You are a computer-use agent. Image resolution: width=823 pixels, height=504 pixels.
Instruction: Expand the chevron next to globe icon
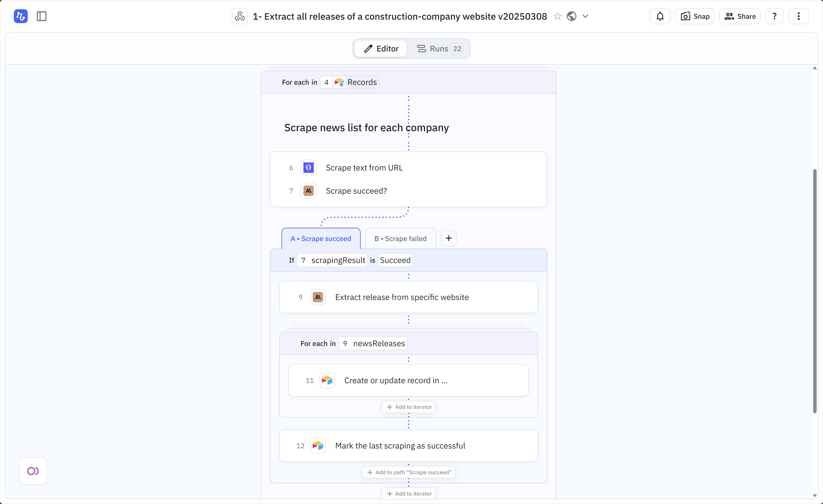[x=585, y=16]
